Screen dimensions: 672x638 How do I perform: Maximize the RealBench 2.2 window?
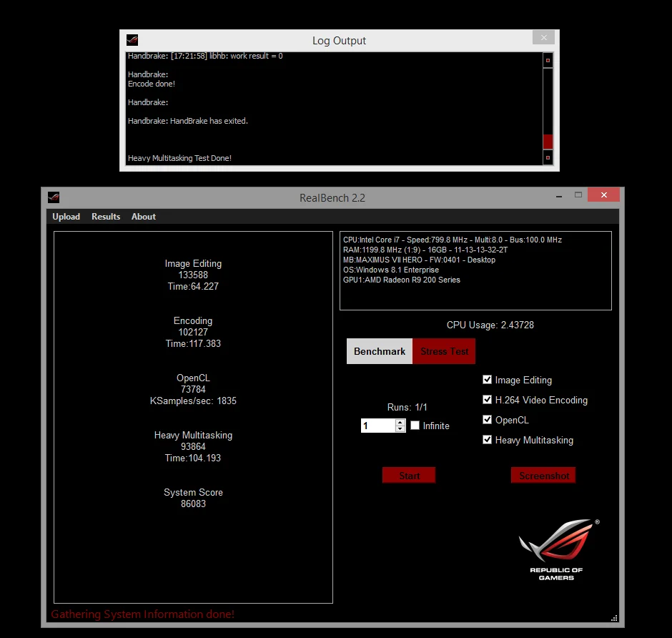point(578,195)
